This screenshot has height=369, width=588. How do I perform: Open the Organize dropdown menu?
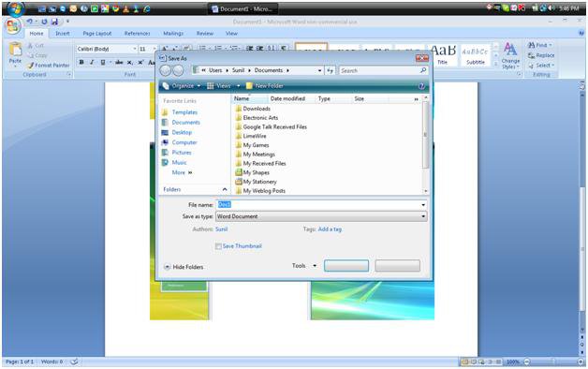182,86
